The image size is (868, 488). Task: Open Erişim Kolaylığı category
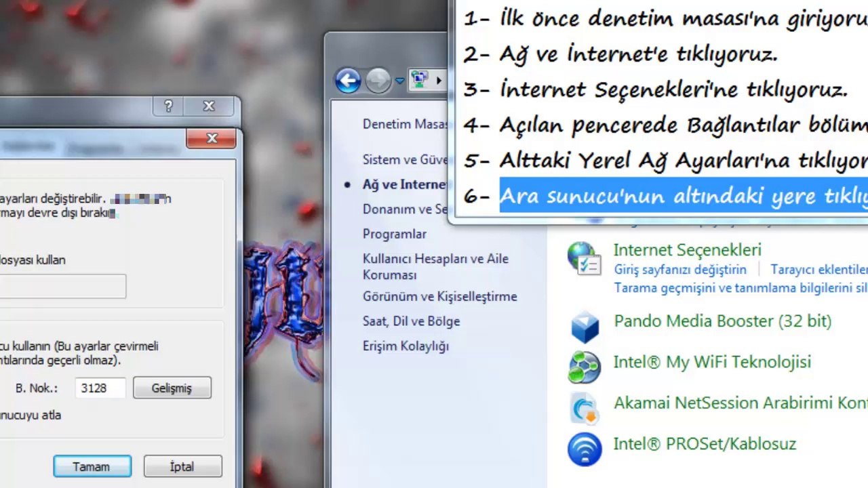click(x=406, y=346)
